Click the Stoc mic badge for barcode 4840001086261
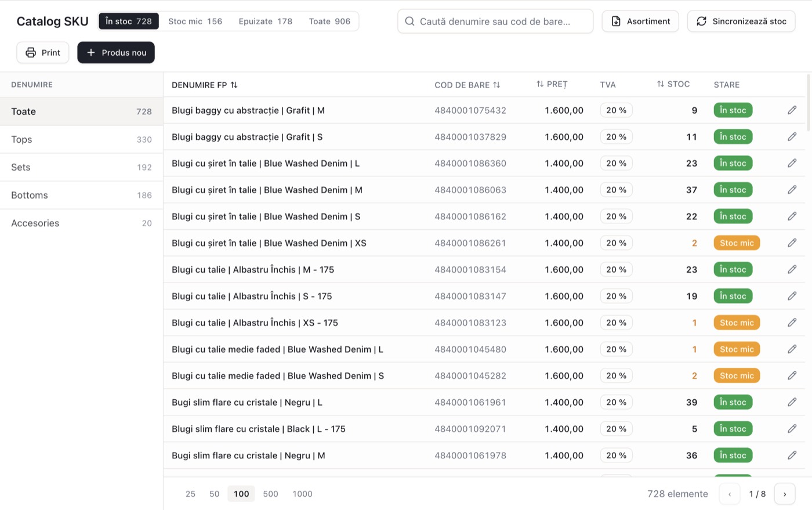The width and height of the screenshot is (812, 510). 737,243
